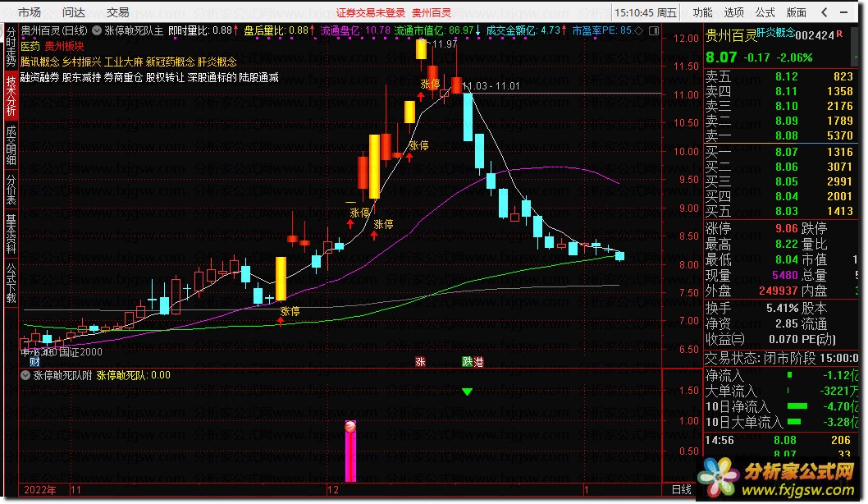The image size is (868, 504).
Task: Open the 乡村振兴 concept tag
Action: coord(81,62)
